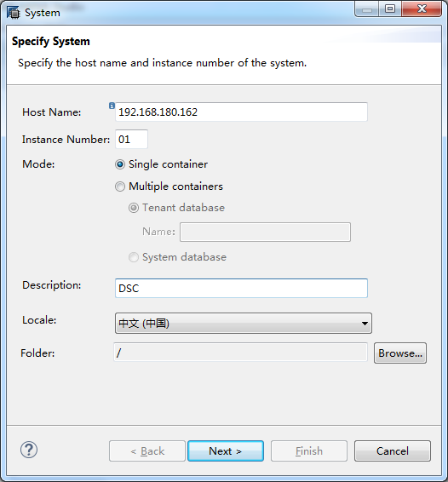The height and width of the screenshot is (482, 448).
Task: Open the Locale dropdown list
Action: pos(244,324)
